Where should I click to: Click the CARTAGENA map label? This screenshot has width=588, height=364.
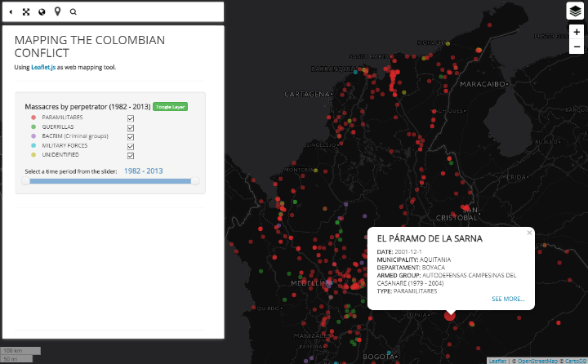click(x=307, y=94)
